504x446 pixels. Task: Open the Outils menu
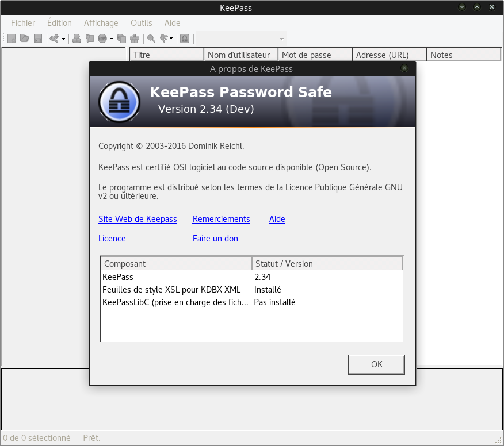coord(142,23)
